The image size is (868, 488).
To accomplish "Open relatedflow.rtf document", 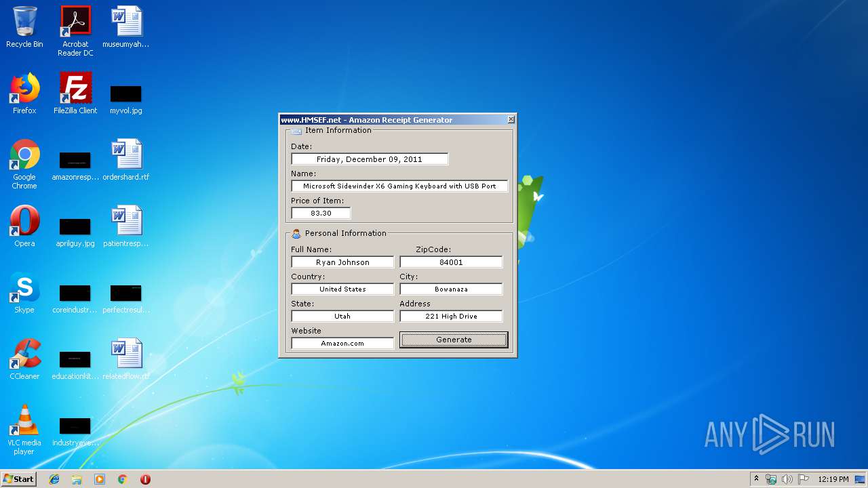I will click(x=126, y=359).
